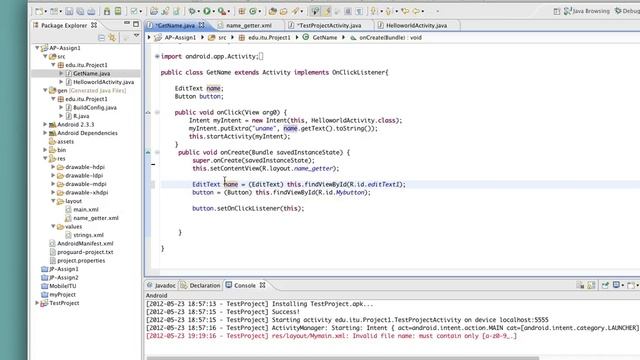The height and width of the screenshot is (360, 640).
Task: Open the Android Virtual Device Manager icon
Action: coord(118,11)
